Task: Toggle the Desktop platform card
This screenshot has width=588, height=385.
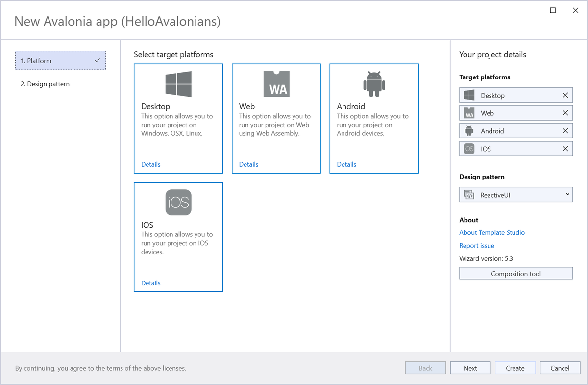Action: point(178,118)
